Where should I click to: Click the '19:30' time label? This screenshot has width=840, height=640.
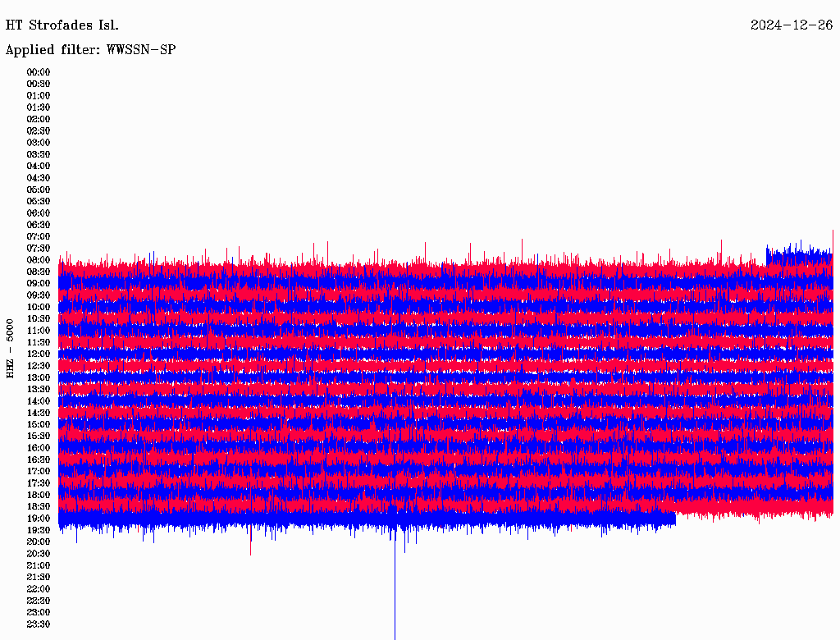[39, 531]
